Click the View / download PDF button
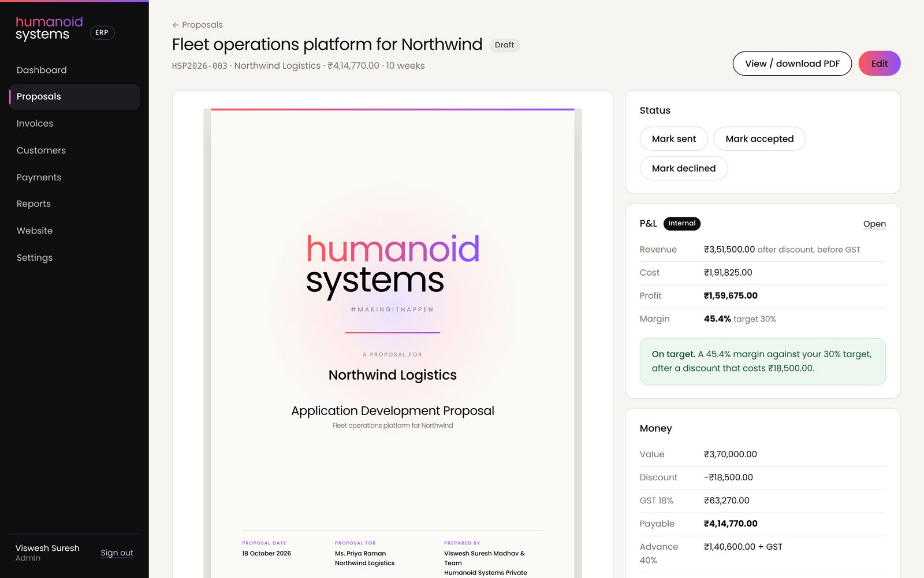 [x=792, y=64]
